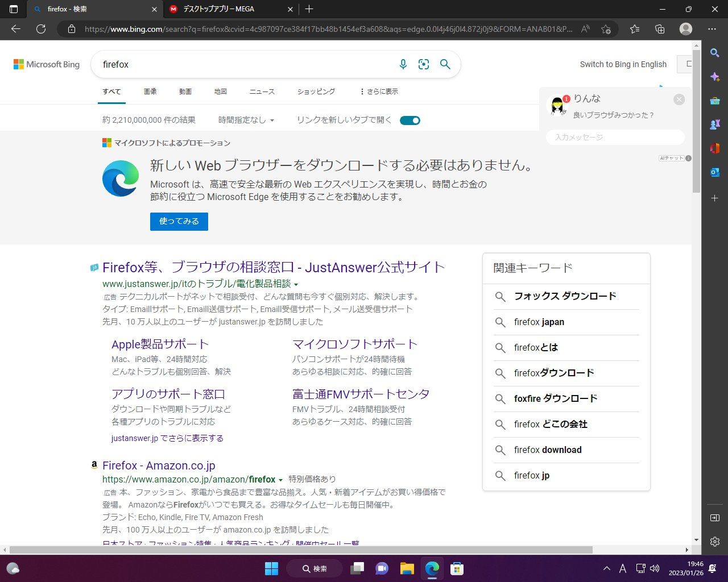Submit Bing search with magnifier icon
Image resolution: width=728 pixels, height=582 pixels.
pyautogui.click(x=445, y=64)
